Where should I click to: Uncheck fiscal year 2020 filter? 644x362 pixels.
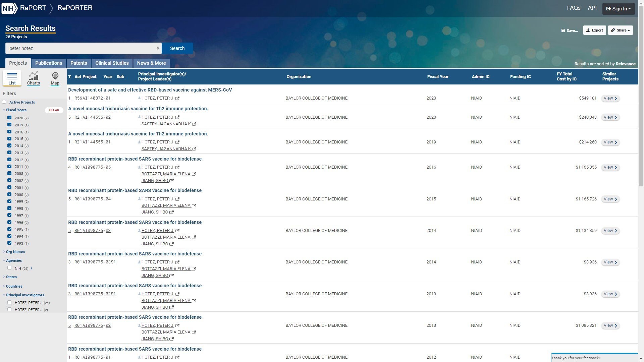9,118
